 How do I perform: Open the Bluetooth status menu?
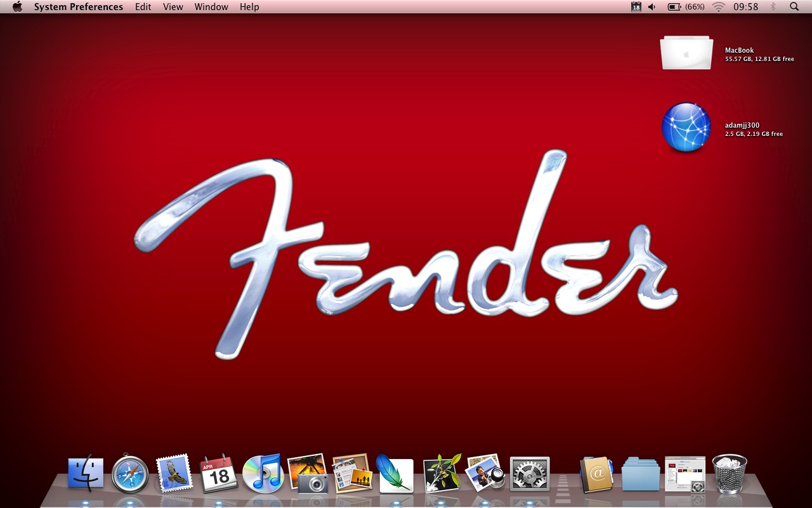pyautogui.click(x=773, y=7)
